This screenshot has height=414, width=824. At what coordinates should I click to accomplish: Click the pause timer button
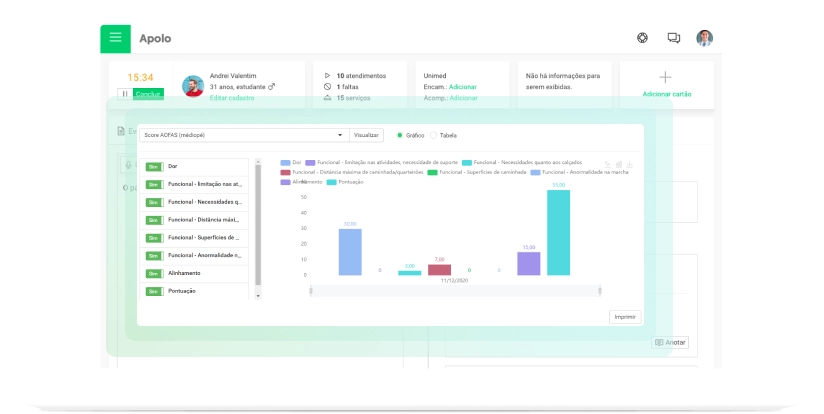click(125, 94)
